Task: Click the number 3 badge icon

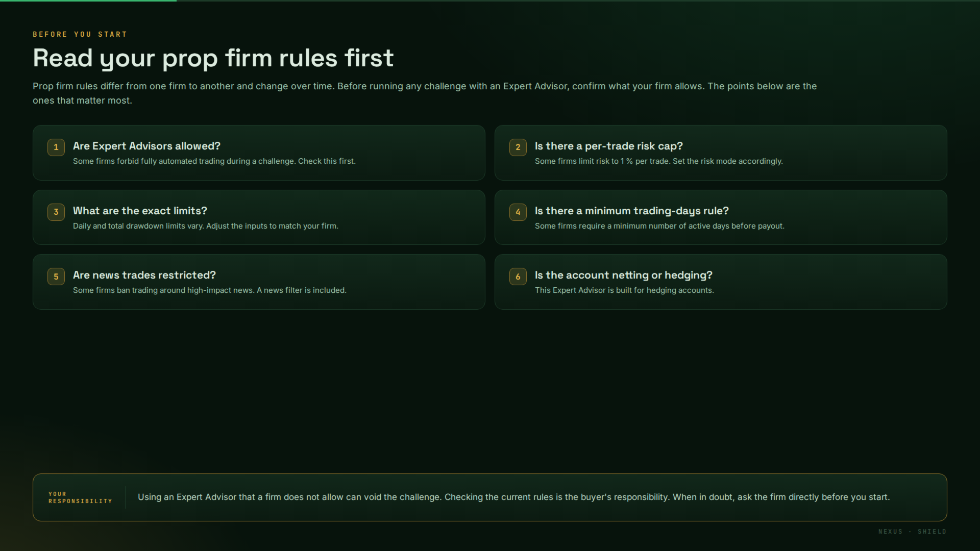Action: (56, 212)
